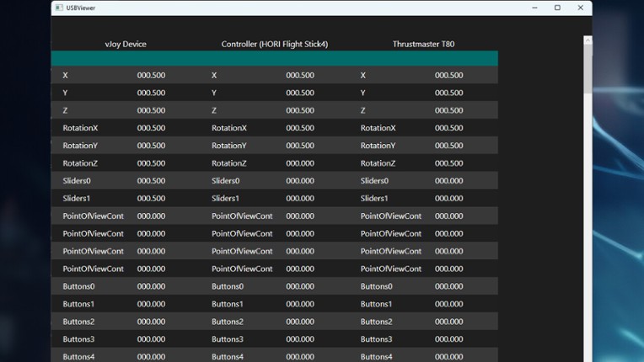Viewport: 644px width, 362px height.
Task: Click the X label under vJoy Device
Action: [65, 76]
